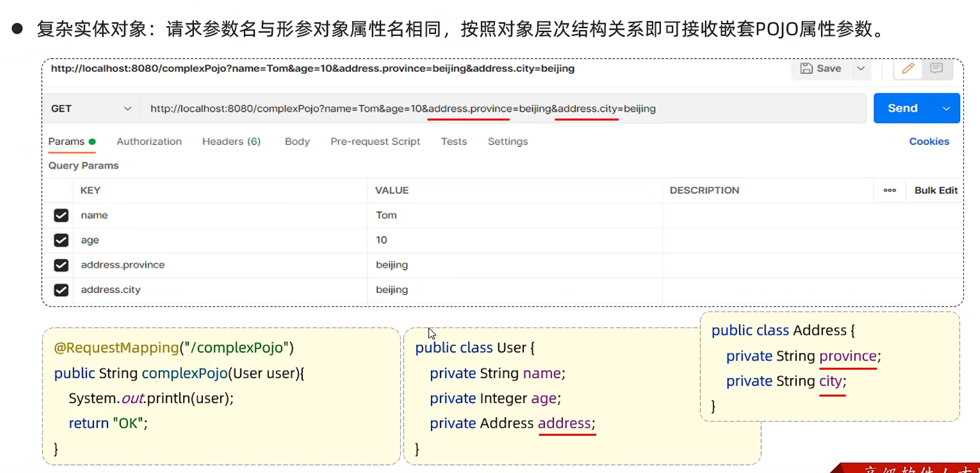Click the 'name' key cell
980x473 pixels.
[x=220, y=215]
